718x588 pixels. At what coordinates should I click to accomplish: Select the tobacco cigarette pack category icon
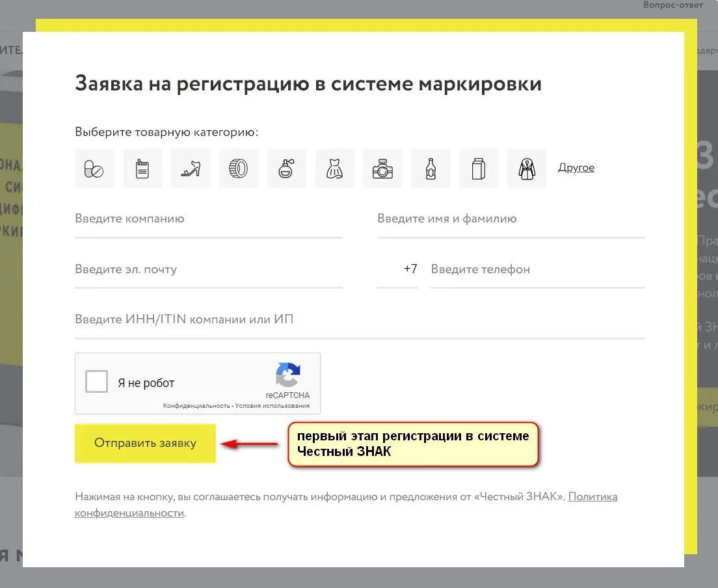[x=142, y=168]
